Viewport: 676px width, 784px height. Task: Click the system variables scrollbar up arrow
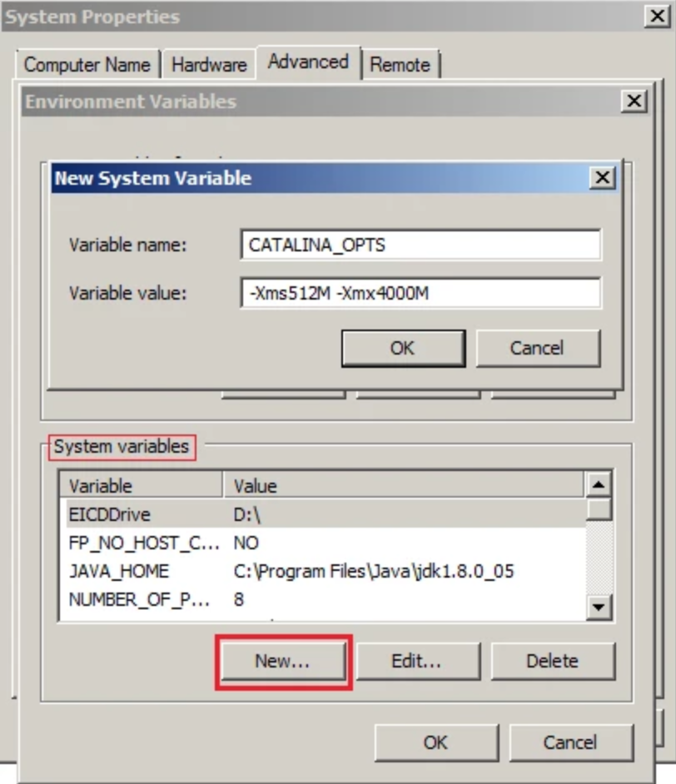coord(598,484)
